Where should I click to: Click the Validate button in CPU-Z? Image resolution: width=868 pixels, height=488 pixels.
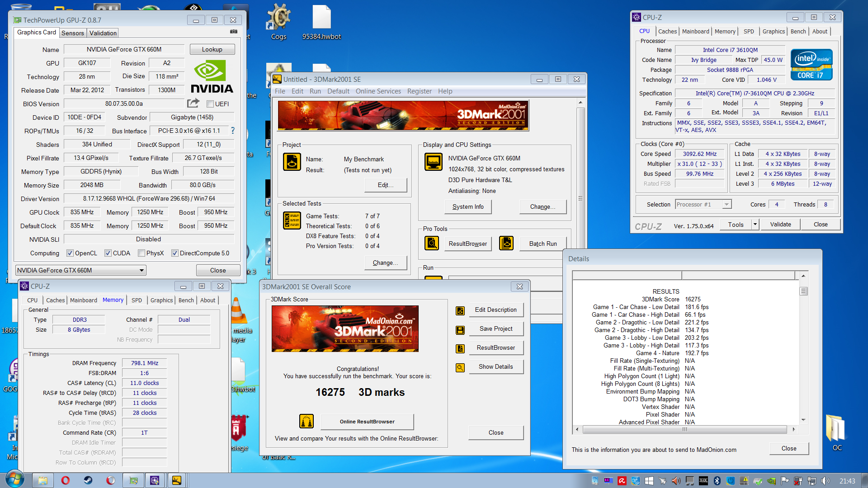780,224
